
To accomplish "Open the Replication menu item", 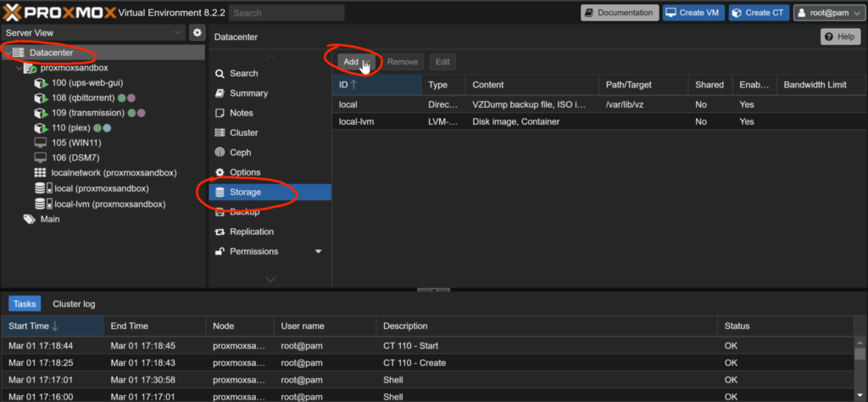I will [x=270, y=232].
